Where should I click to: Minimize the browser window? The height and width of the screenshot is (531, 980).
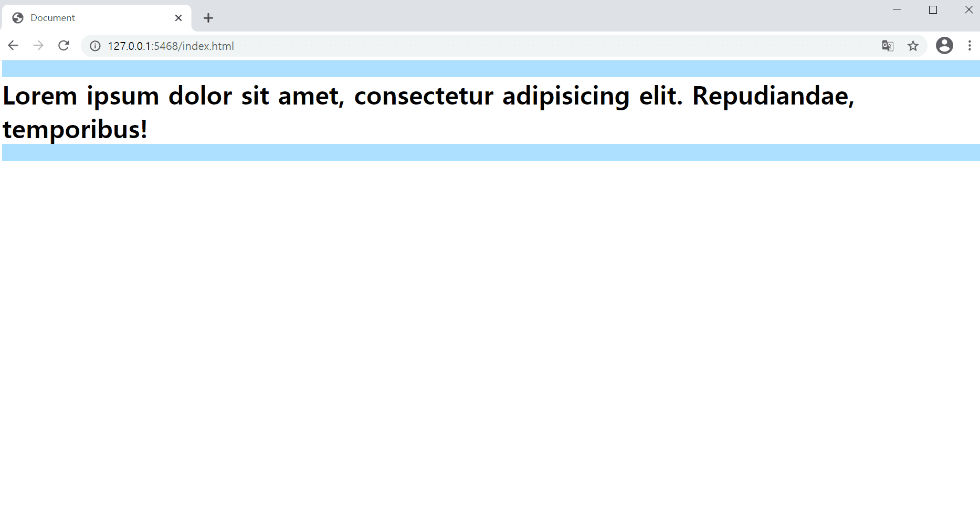[897, 9]
